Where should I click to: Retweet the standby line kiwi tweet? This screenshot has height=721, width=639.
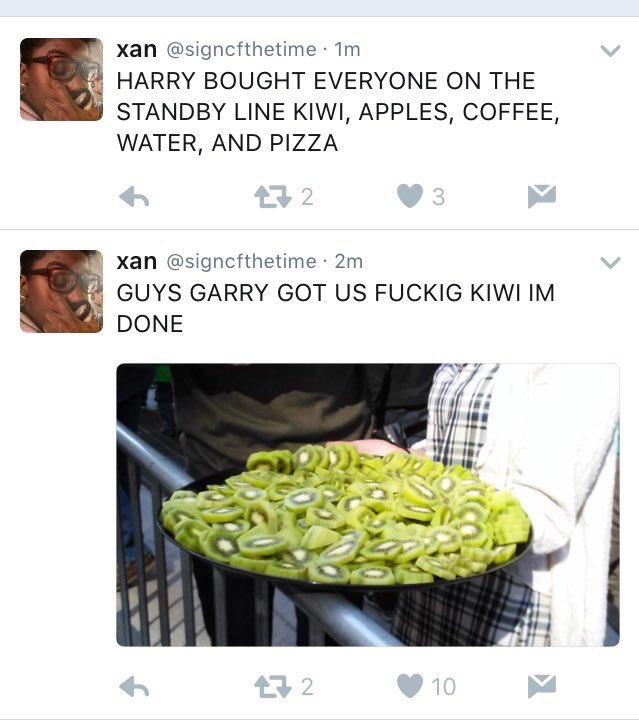click(x=273, y=196)
